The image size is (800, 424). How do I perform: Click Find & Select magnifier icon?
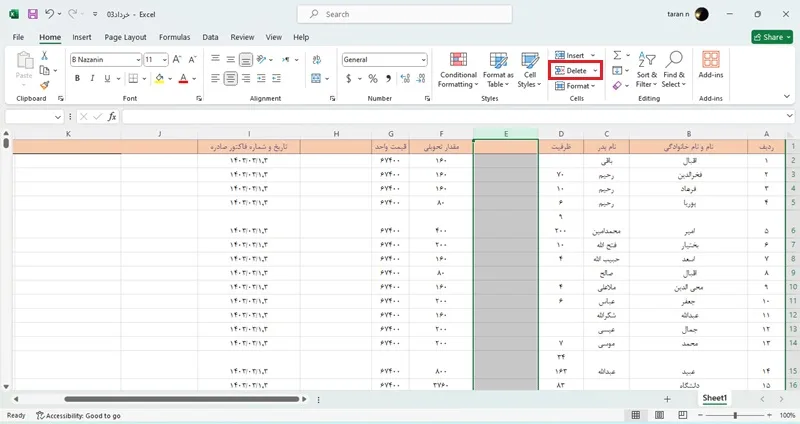[x=674, y=59]
